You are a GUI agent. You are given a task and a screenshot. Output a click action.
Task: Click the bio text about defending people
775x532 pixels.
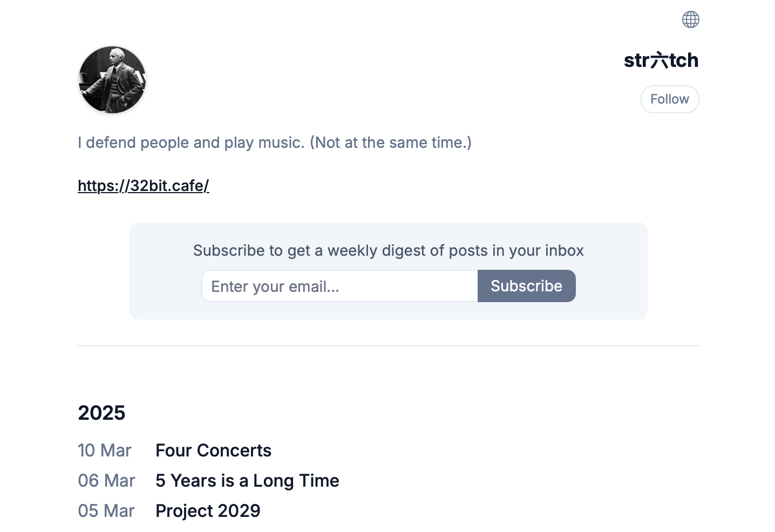point(189,142)
